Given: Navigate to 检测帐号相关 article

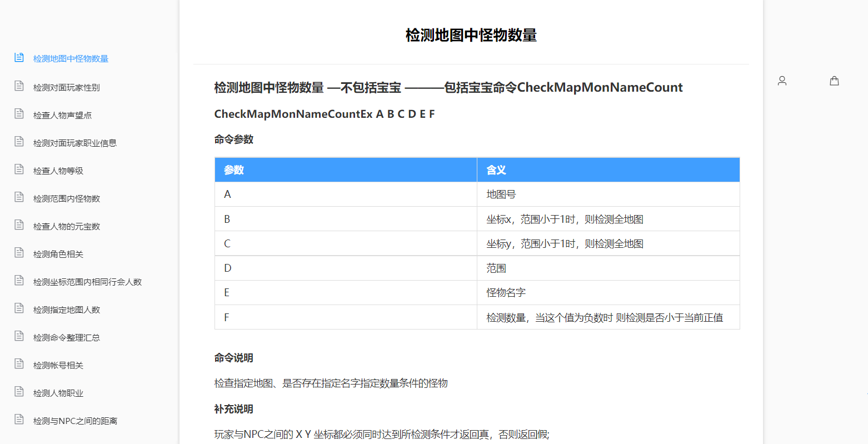Looking at the screenshot, I should (x=58, y=366).
